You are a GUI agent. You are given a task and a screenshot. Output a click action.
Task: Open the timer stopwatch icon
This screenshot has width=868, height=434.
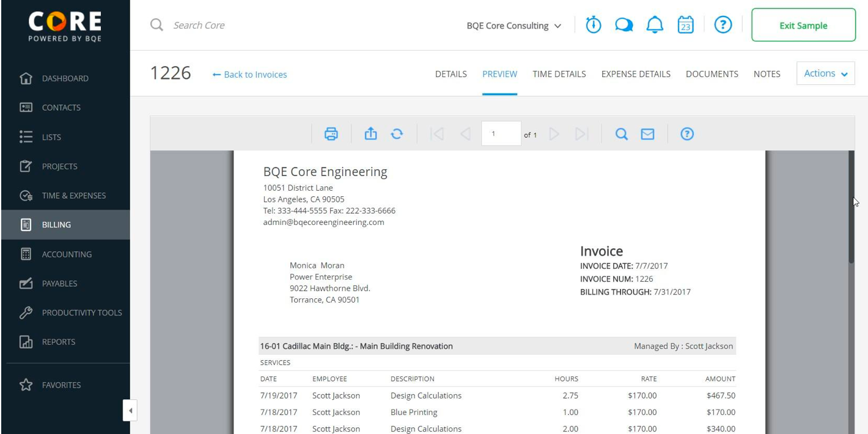(x=594, y=25)
